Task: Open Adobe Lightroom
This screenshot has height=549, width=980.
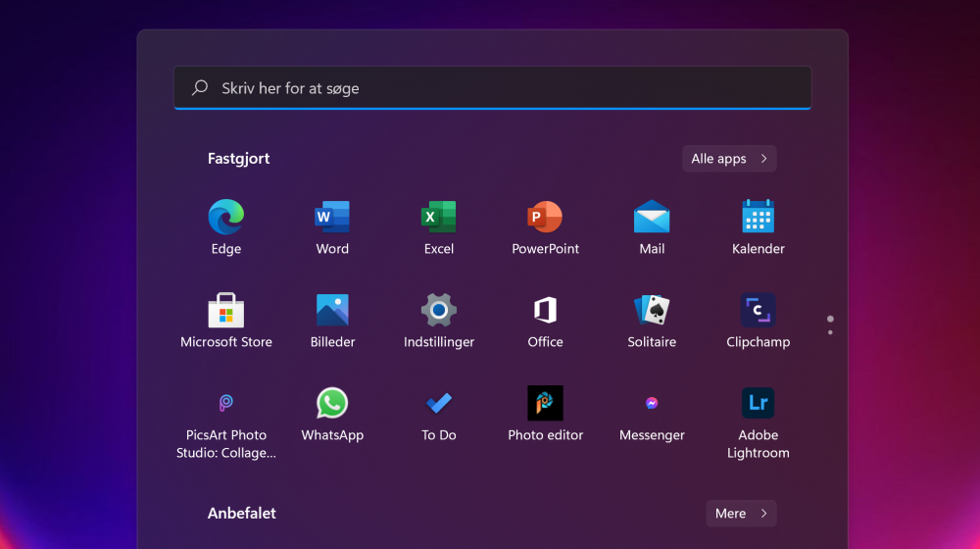Action: point(758,404)
